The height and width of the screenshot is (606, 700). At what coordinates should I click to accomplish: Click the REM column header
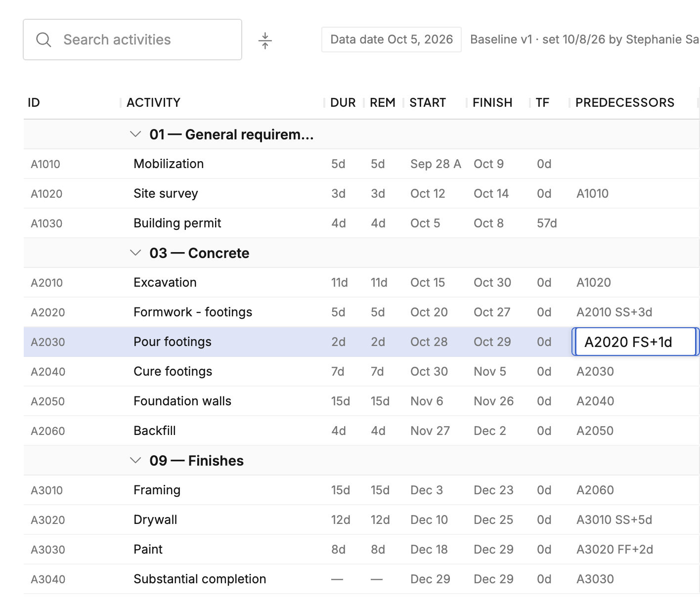pos(383,102)
